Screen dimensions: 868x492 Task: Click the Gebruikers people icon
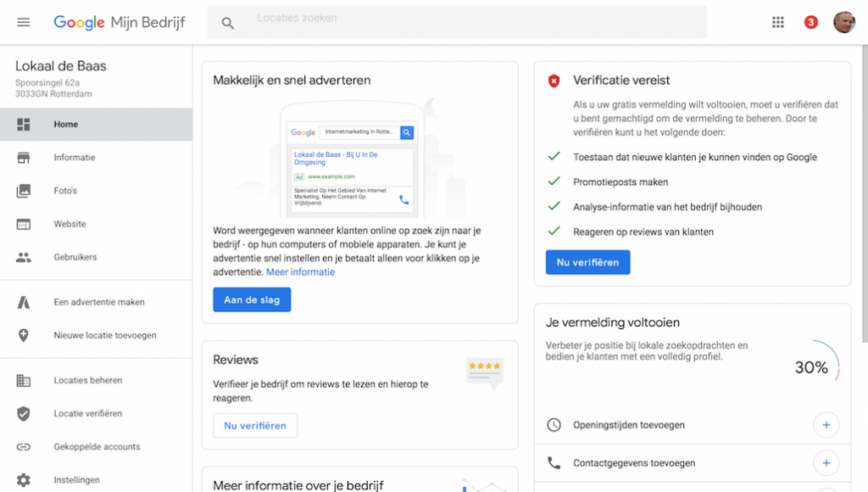[x=23, y=257]
